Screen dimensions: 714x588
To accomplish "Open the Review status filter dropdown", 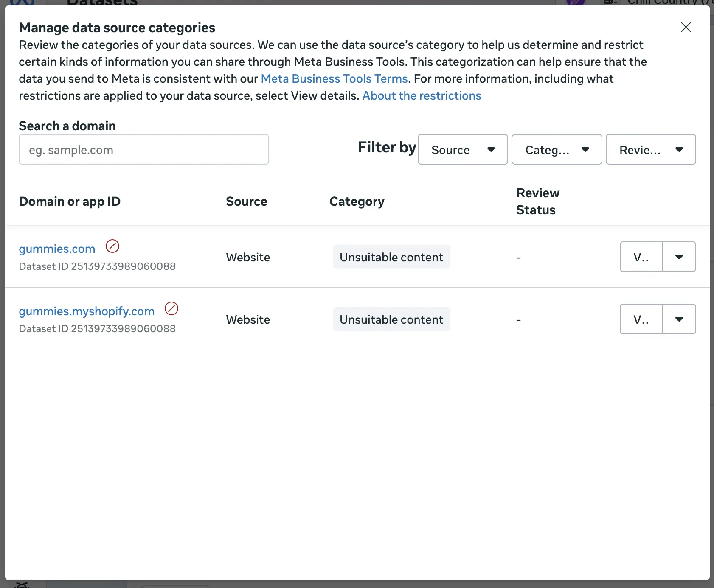I will point(651,149).
